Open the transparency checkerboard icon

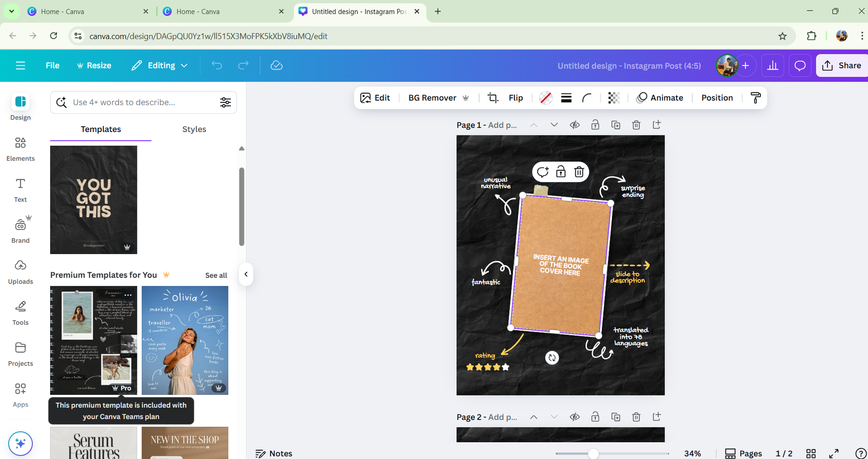click(x=613, y=98)
